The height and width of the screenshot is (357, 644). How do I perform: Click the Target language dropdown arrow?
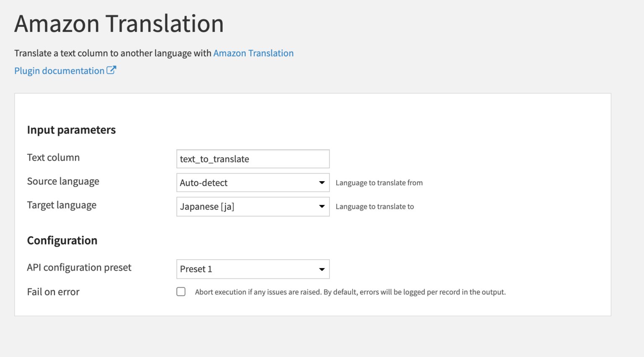pos(322,206)
